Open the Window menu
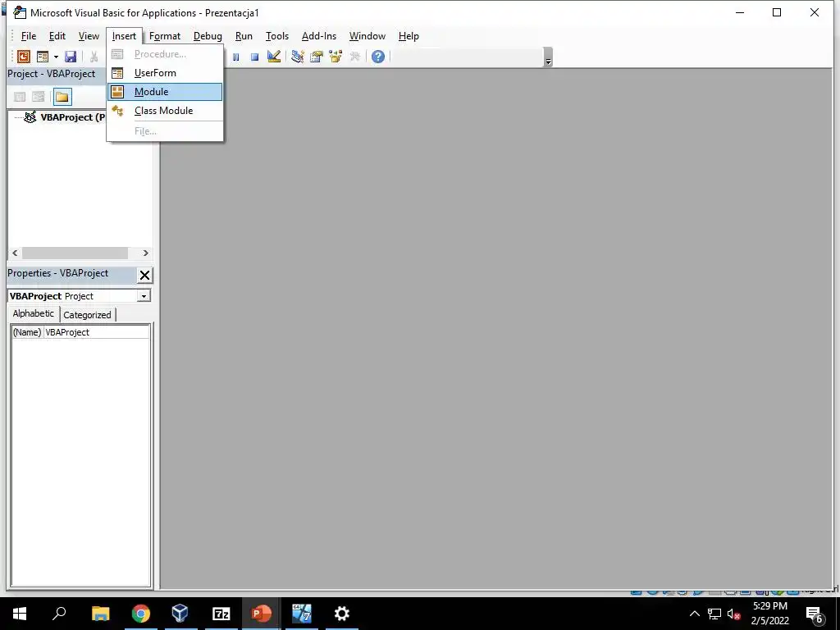 point(367,36)
